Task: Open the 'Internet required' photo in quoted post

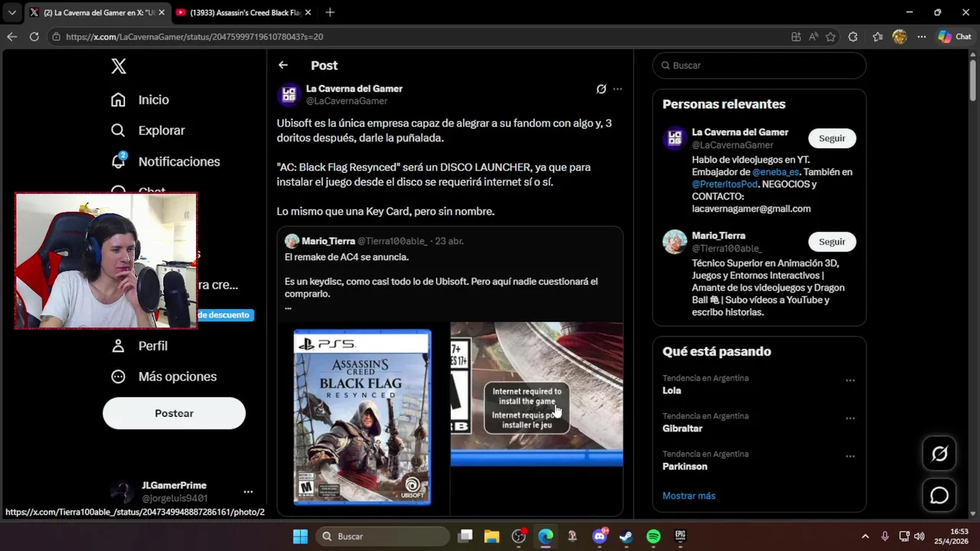Action: click(537, 394)
